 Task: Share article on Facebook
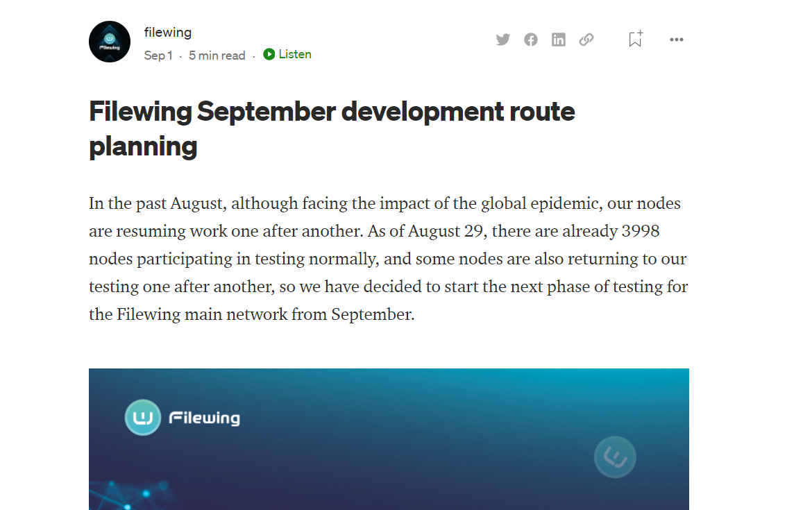530,40
